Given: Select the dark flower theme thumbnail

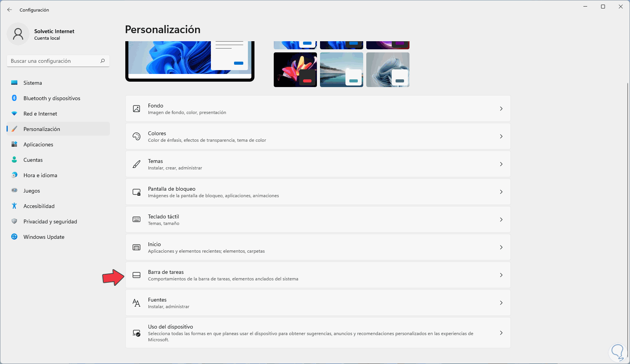Looking at the screenshot, I should coord(295,70).
